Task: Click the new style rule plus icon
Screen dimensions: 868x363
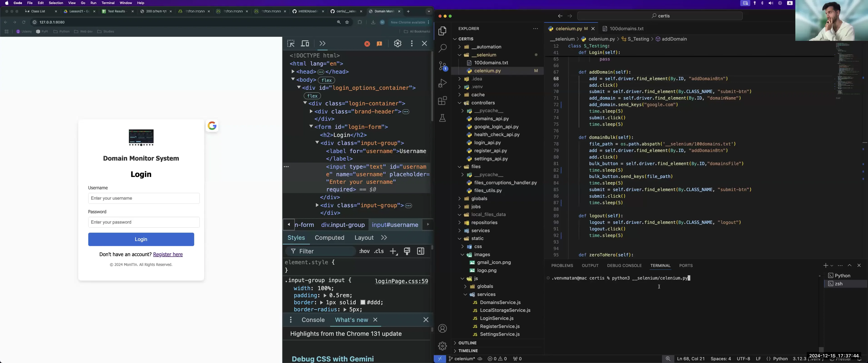Action: click(393, 251)
